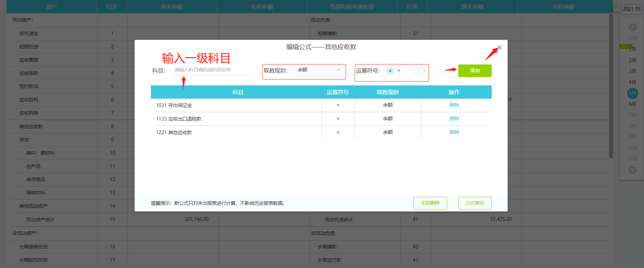Click the 2021 year badge
This screenshot has height=268, width=644.
[626, 46]
